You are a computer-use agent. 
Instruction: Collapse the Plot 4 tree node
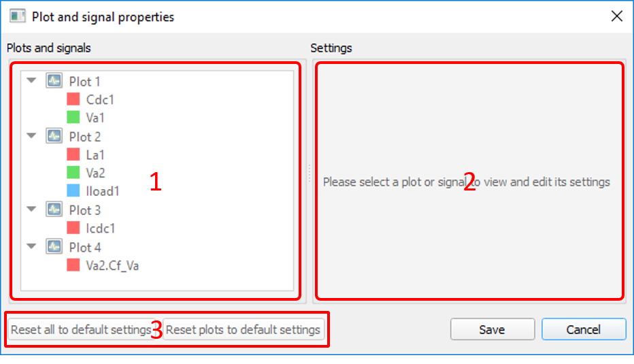click(31, 246)
